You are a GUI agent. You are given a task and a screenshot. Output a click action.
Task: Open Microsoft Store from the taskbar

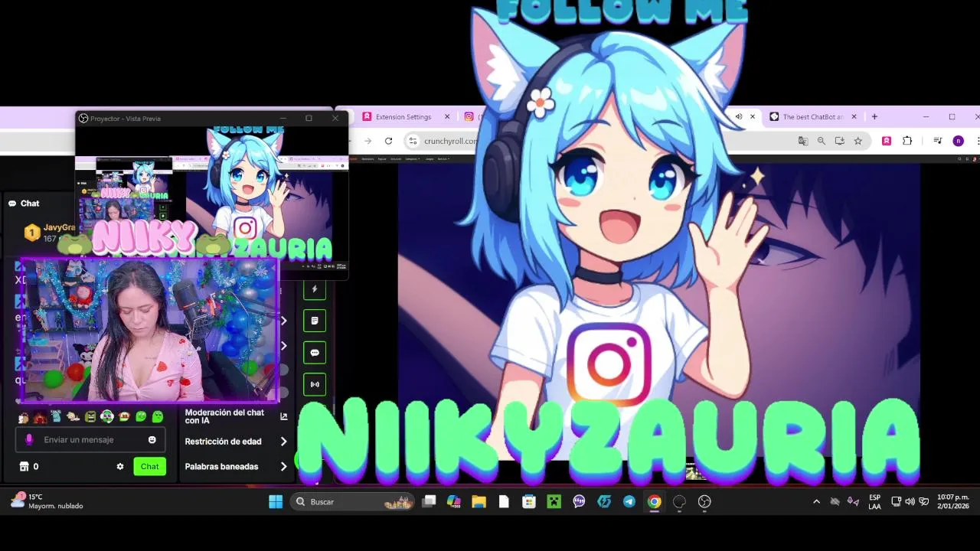[528, 502]
